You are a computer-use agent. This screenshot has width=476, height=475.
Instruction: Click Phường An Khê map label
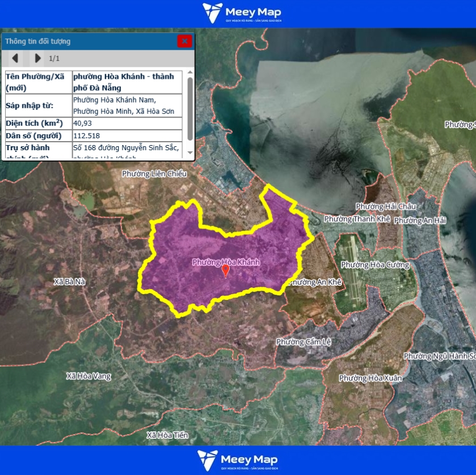tap(315, 282)
